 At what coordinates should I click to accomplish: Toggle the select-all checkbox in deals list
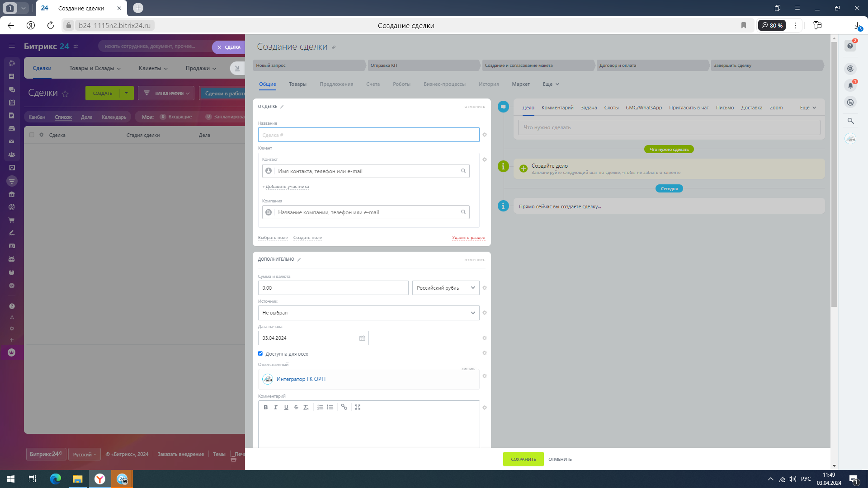[32, 135]
